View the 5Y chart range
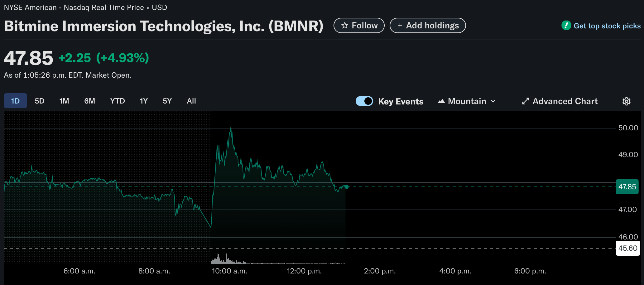The width and height of the screenshot is (644, 285). point(167,101)
